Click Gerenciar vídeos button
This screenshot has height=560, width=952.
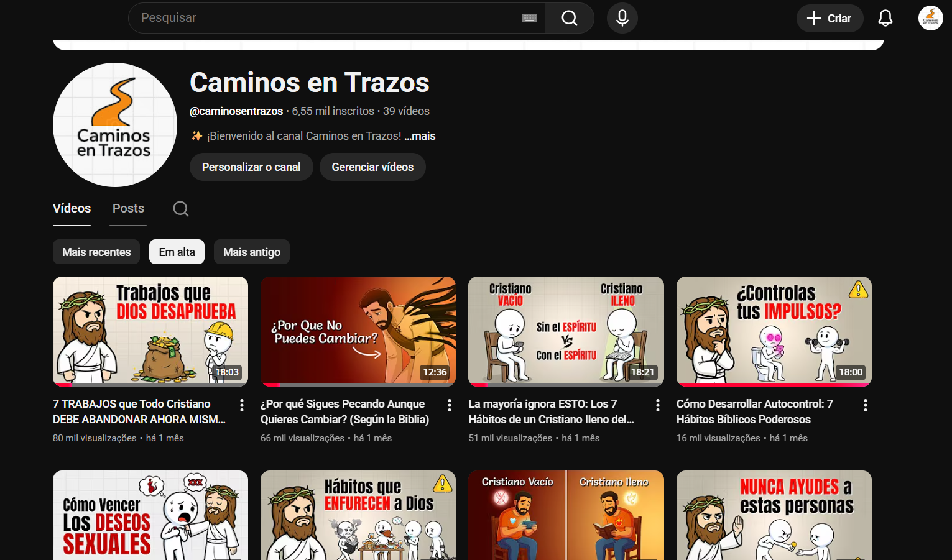tap(372, 167)
